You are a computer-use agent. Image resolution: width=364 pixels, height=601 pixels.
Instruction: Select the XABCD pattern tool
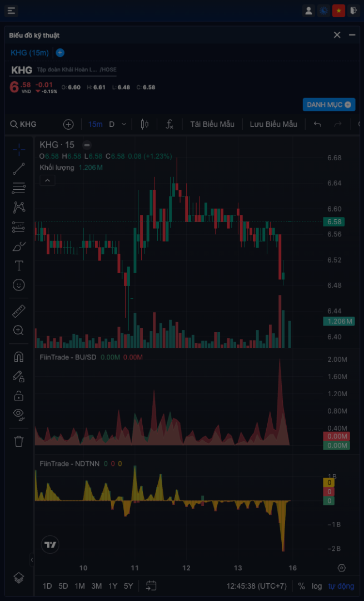coord(19,208)
